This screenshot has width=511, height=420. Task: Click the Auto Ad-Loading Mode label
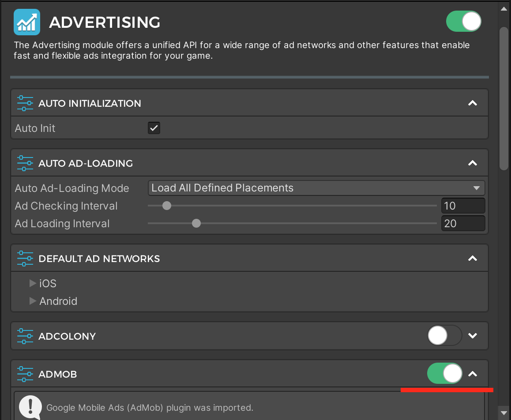pos(71,188)
